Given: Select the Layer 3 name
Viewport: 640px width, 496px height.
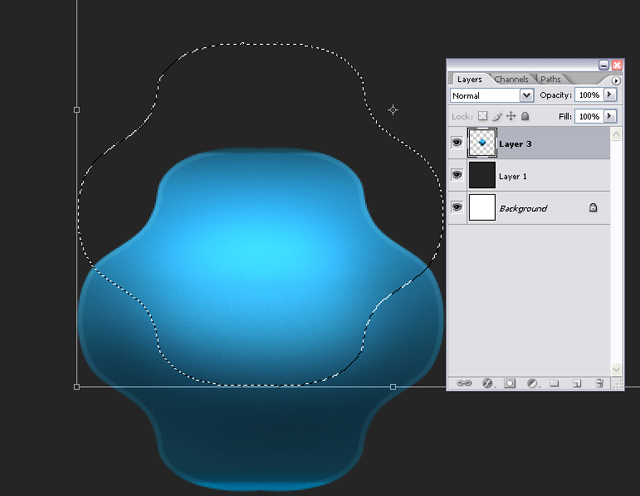Looking at the screenshot, I should pyautogui.click(x=515, y=144).
